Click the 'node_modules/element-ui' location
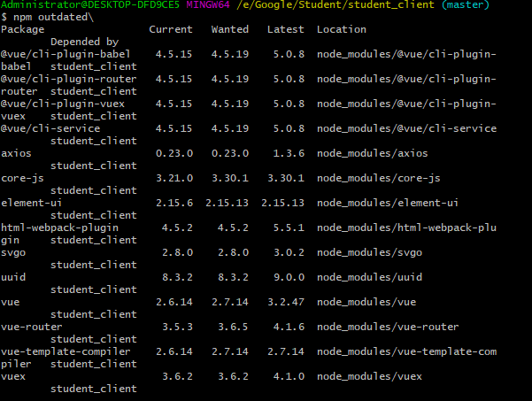The image size is (532, 401). 388,203
